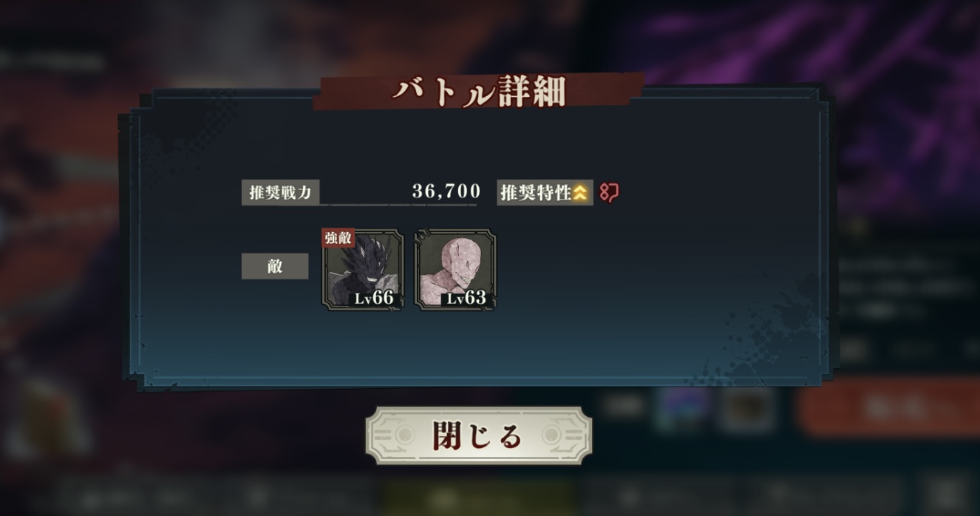Click the blurred purple reward thumbnail behind dialog
Image resolution: width=980 pixels, height=516 pixels.
tap(684, 407)
